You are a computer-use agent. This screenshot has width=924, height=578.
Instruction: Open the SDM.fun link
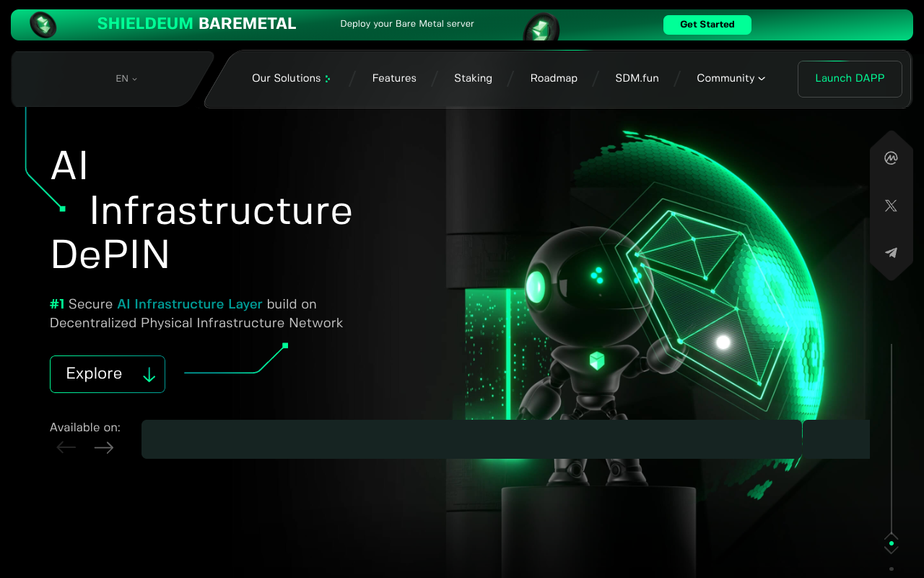pos(637,78)
